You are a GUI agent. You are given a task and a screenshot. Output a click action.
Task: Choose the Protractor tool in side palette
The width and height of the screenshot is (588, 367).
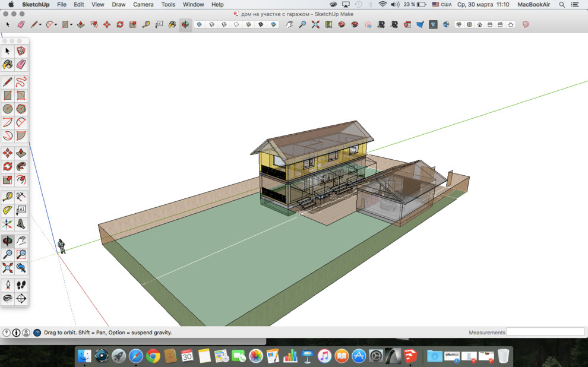(8, 210)
